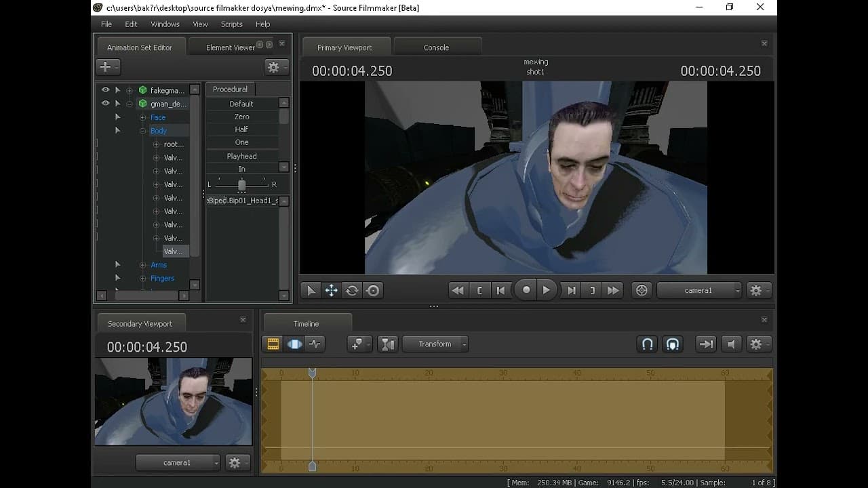Apply the Half procedural preset

tap(242, 129)
